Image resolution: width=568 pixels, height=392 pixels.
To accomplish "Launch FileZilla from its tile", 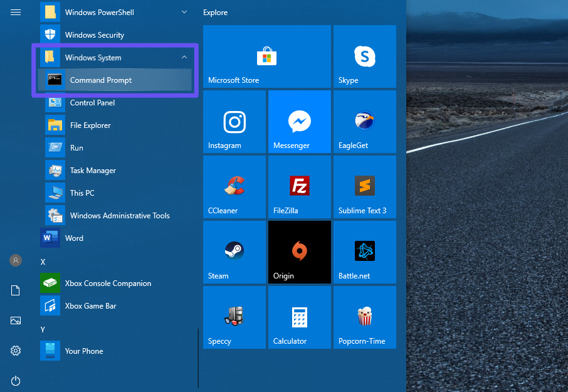I will 299,186.
